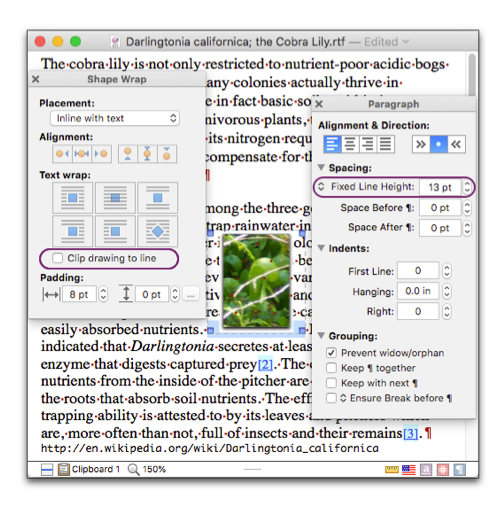Image resolution: width=504 pixels, height=506 pixels.
Task: Click the ruler icon in status bar
Action: (391, 469)
